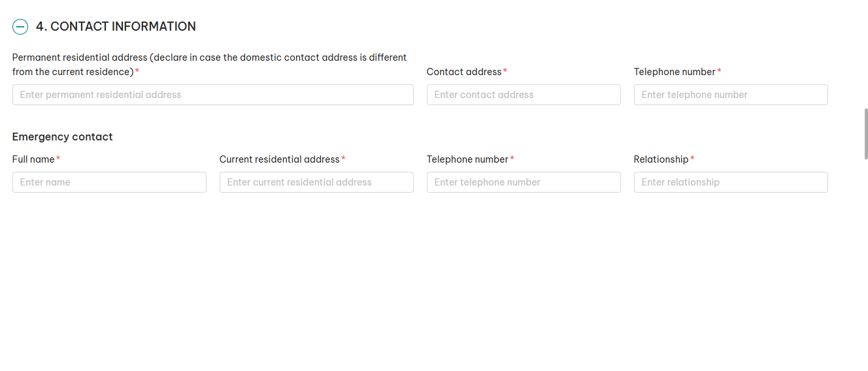
Task: Select telephone number input beside Contact address
Action: [730, 95]
